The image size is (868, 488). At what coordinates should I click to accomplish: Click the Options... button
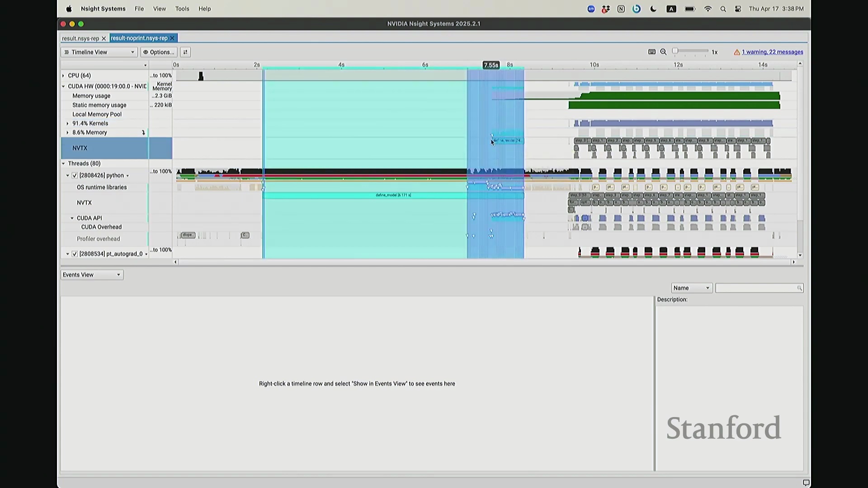point(159,52)
